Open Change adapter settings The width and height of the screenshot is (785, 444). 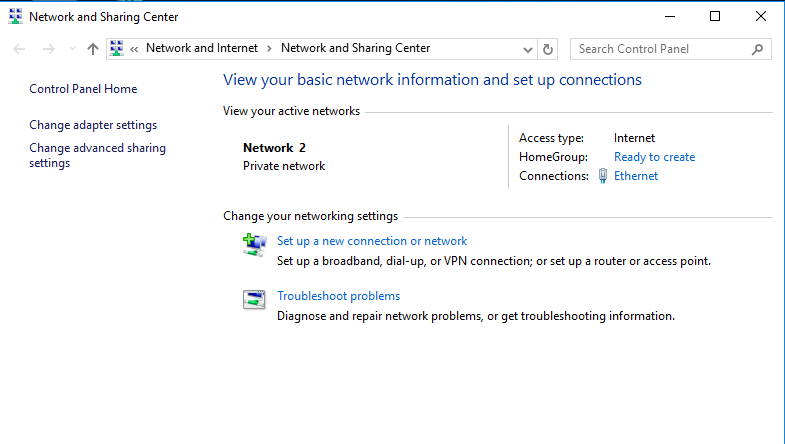coord(93,125)
